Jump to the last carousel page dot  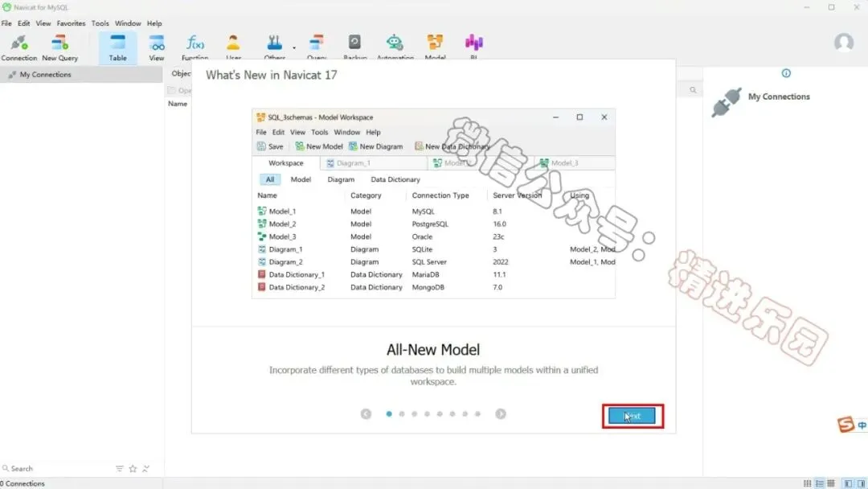coord(477,413)
